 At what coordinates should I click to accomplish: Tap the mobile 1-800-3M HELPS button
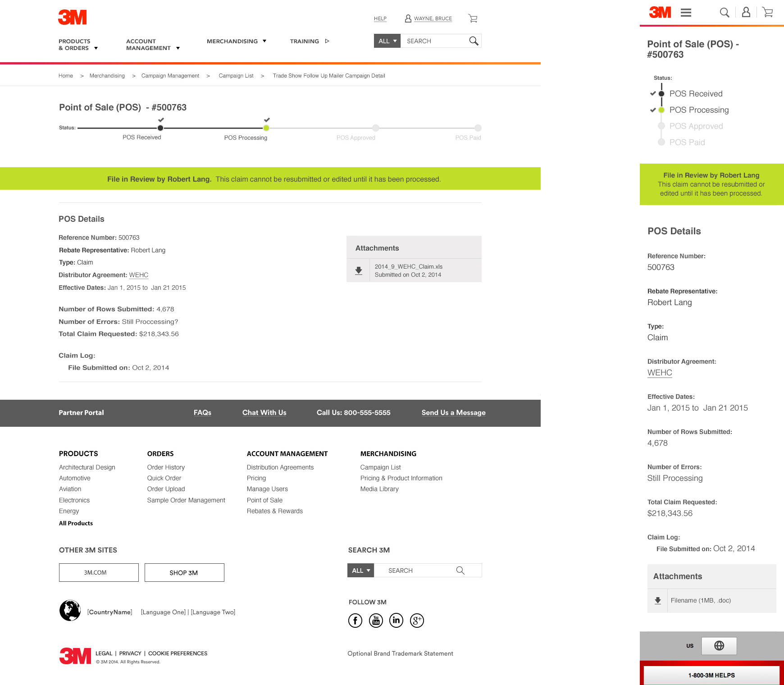click(711, 675)
